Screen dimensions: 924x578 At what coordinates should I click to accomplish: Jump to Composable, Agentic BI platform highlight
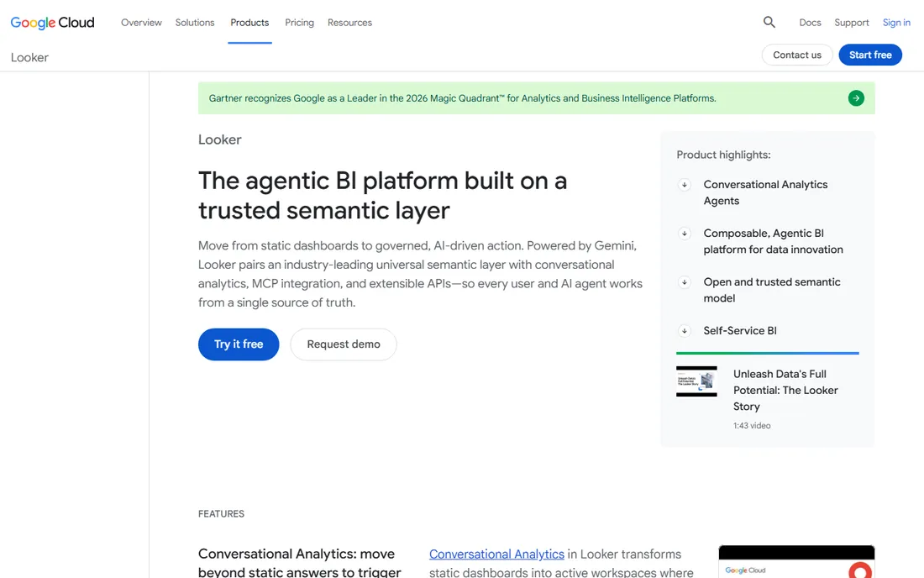[773, 242]
